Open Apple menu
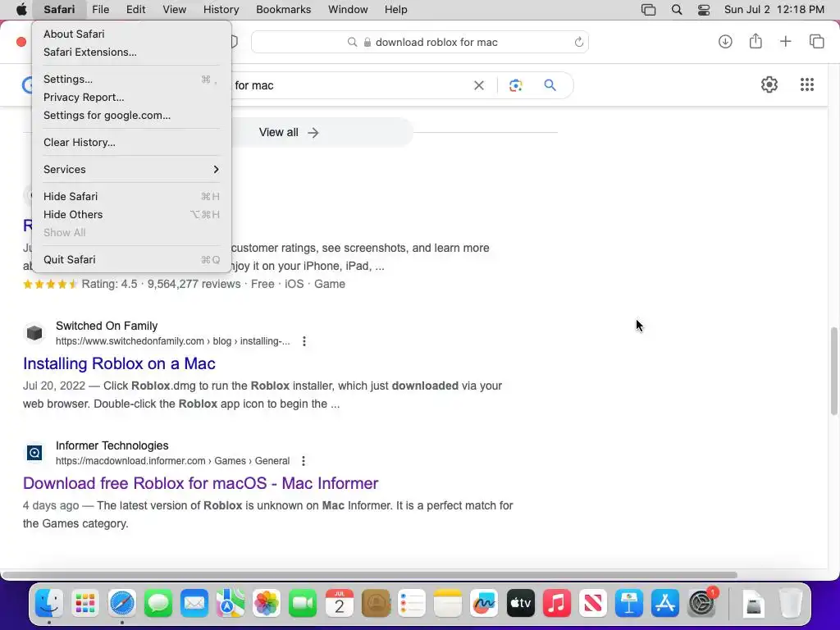Viewport: 840px width, 630px height. click(21, 10)
